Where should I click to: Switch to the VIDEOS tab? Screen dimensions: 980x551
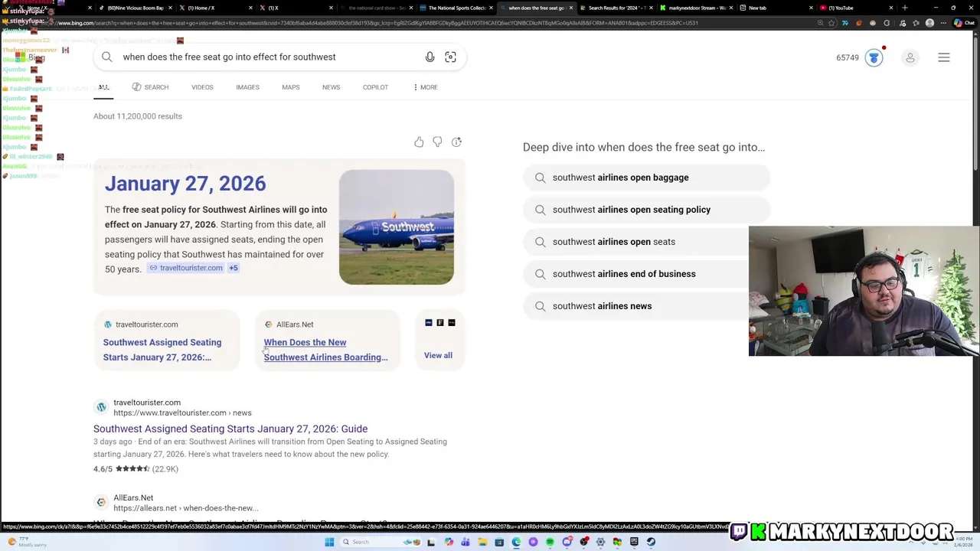(x=202, y=87)
